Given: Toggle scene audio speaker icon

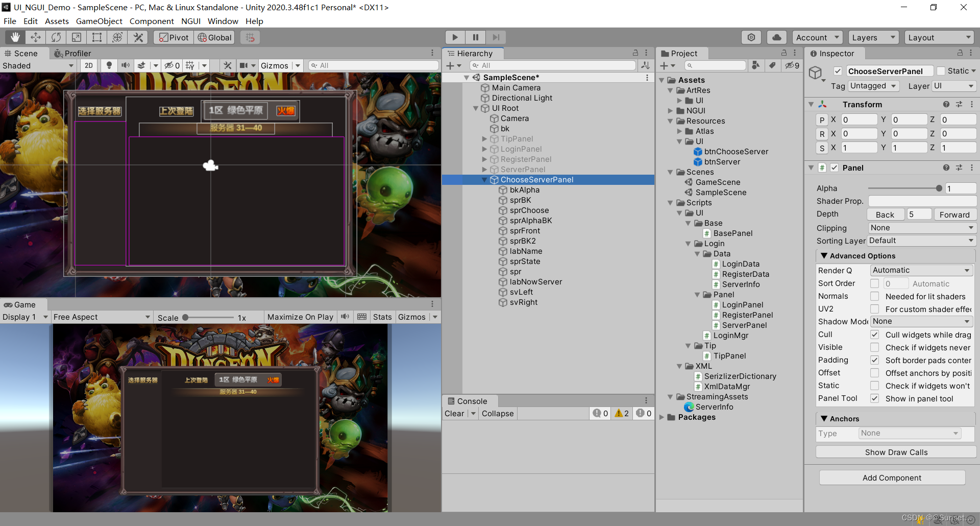Looking at the screenshot, I should [125, 65].
